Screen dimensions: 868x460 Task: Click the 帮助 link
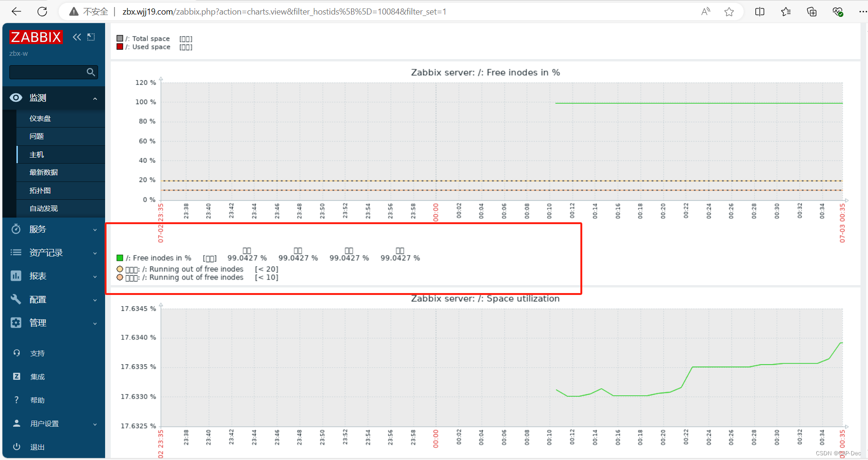38,400
